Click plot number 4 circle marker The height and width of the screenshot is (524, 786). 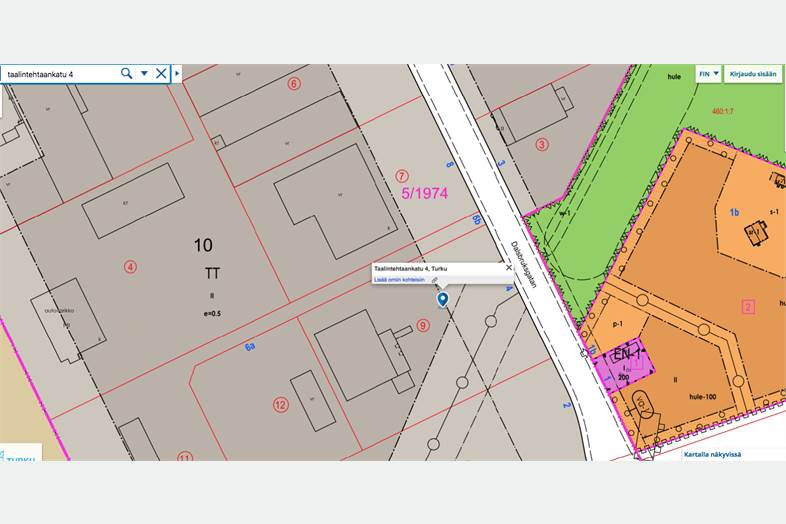pos(129,266)
